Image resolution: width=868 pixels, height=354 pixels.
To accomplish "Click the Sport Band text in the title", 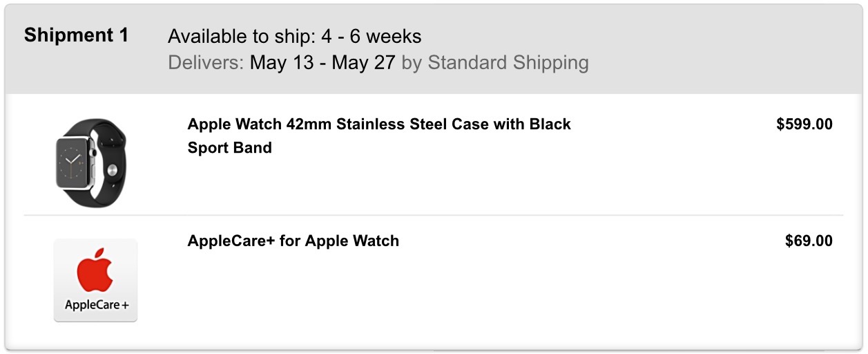I will [x=229, y=148].
